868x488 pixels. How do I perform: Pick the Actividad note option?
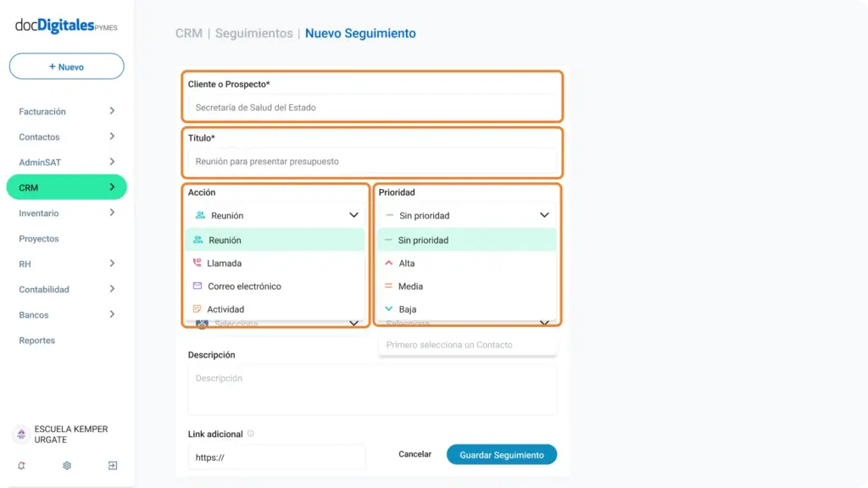point(275,309)
